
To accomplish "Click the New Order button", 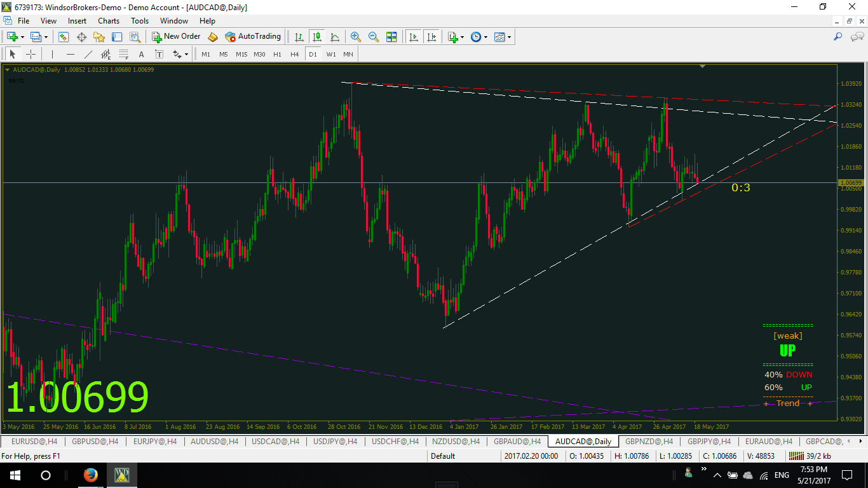I will [x=176, y=37].
